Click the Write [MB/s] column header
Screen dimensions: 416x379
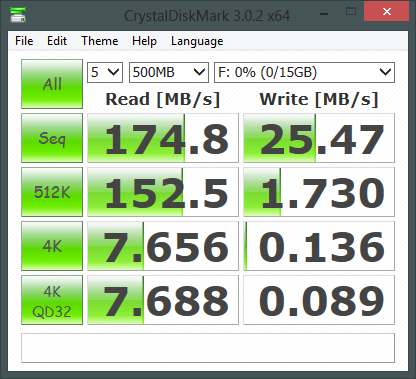[319, 99]
